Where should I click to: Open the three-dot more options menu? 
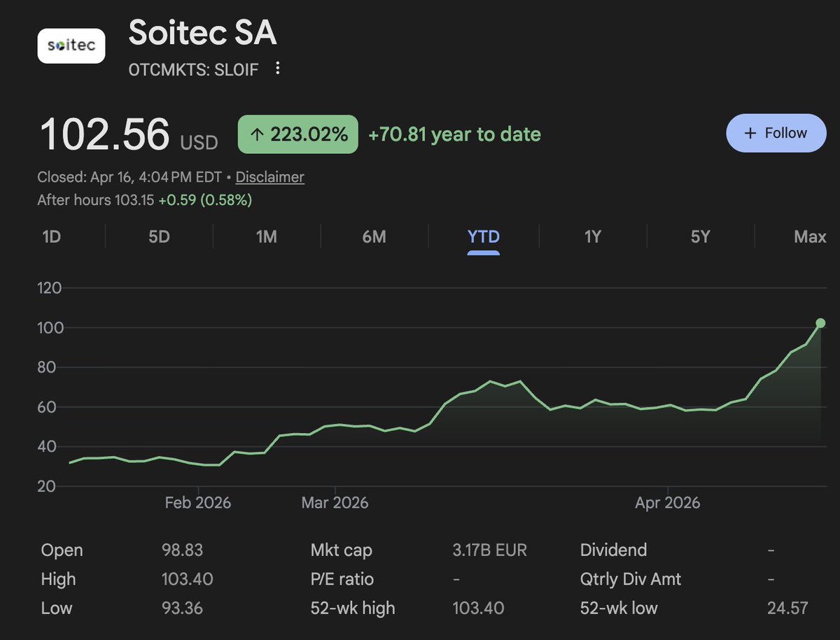(x=278, y=69)
